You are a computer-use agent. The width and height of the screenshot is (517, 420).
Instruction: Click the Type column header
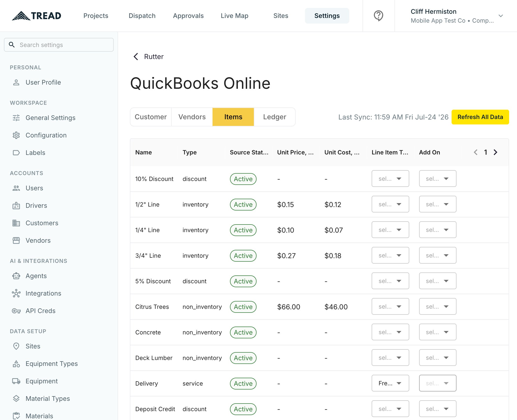(x=190, y=152)
